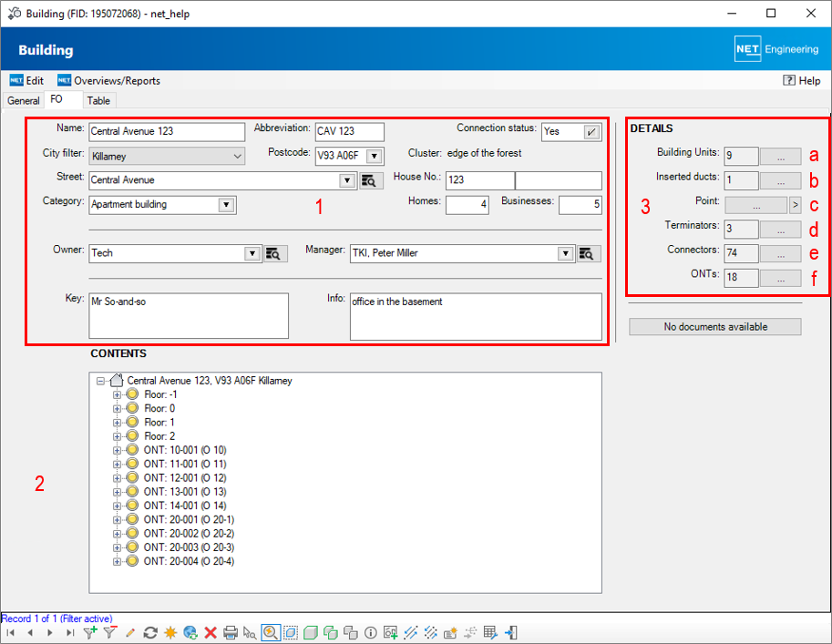Go to the last record arrow
The width and height of the screenshot is (832, 644).
pos(70,632)
